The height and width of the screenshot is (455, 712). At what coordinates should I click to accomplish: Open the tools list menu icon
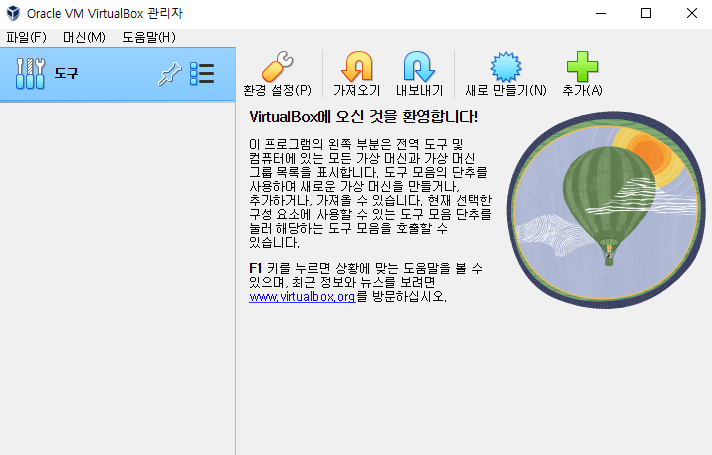pyautogui.click(x=202, y=74)
